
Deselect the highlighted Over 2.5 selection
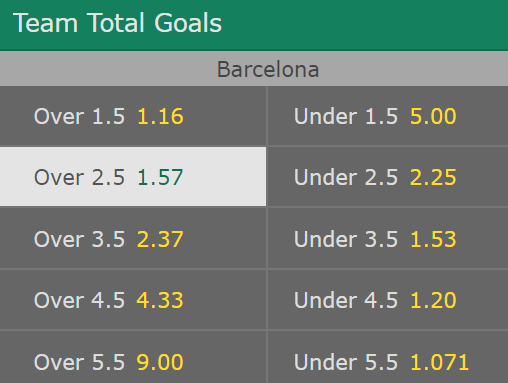133,177
